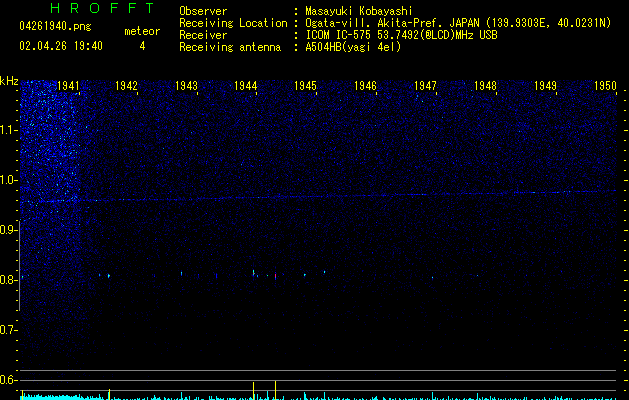629x400 pixels.
Task: Click the 1947 time marker
Action: pos(425,86)
